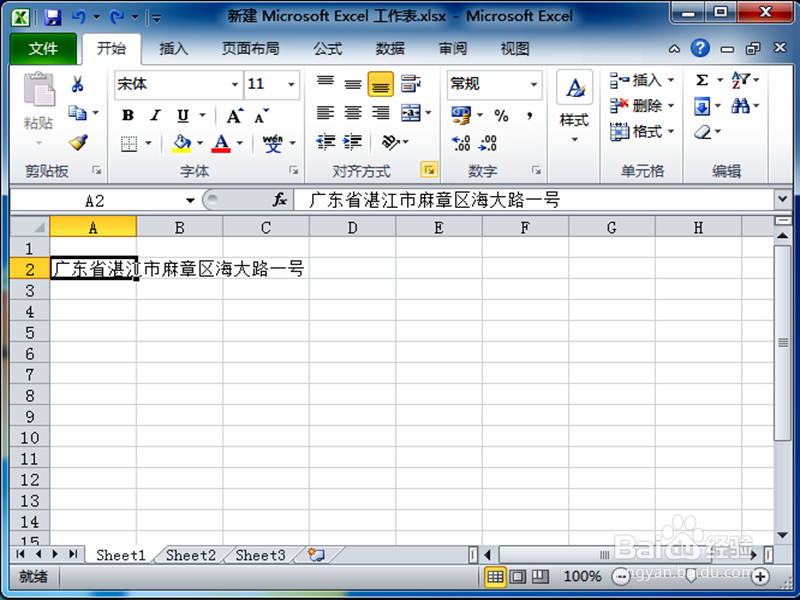Screen dimensions: 800x600
Task: Undo the last action
Action: [79, 17]
